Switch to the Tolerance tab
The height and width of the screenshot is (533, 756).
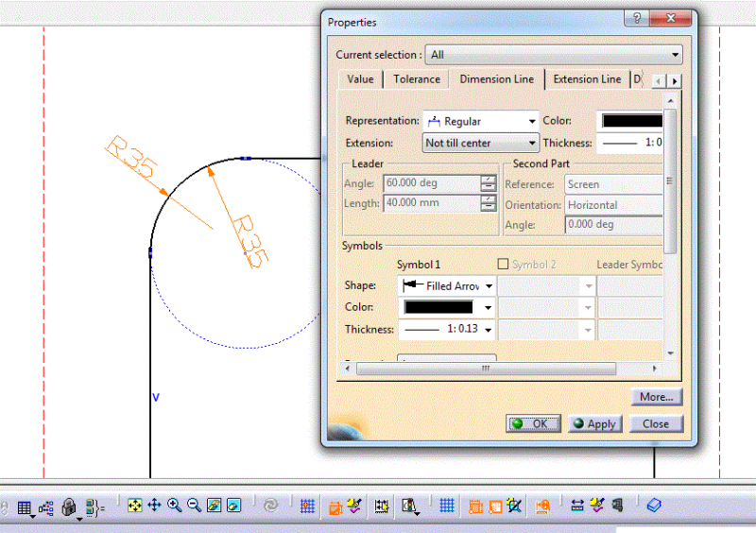[x=417, y=79]
